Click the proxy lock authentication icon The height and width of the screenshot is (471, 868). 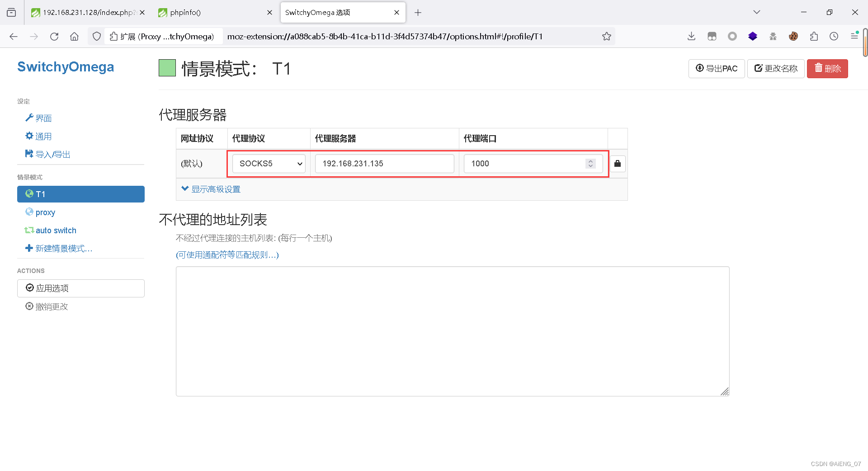coord(618,164)
